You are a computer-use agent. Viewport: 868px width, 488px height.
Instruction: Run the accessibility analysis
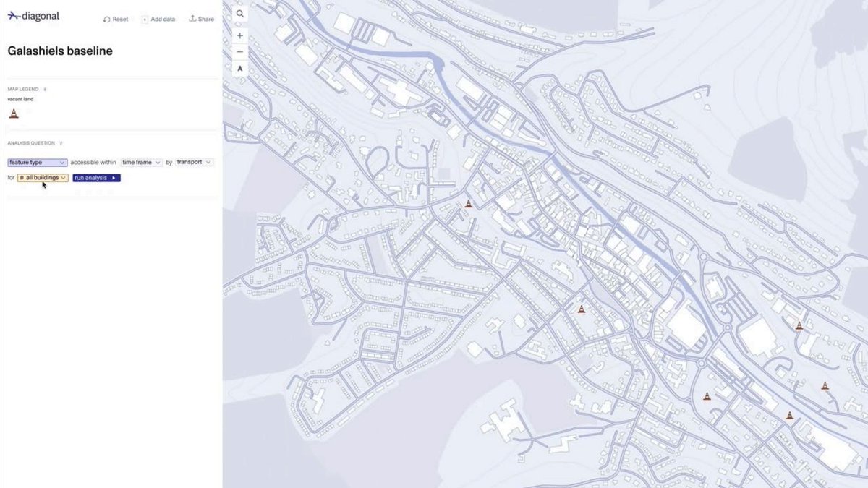pos(95,177)
